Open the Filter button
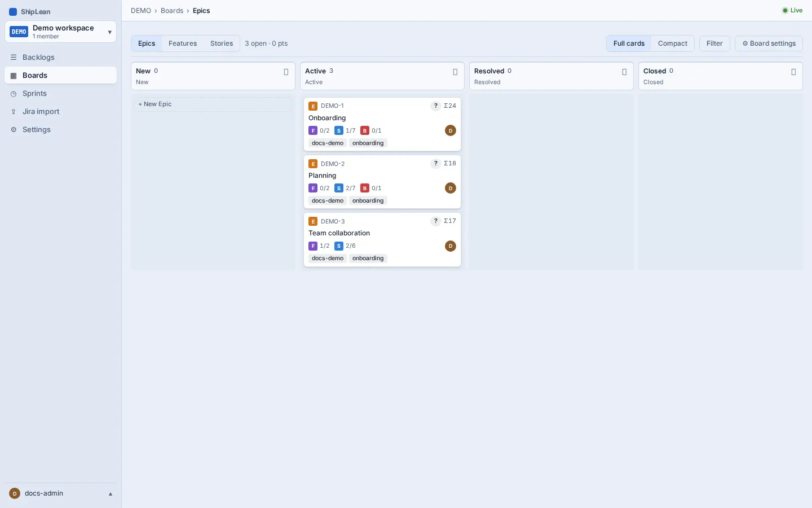 click(714, 43)
